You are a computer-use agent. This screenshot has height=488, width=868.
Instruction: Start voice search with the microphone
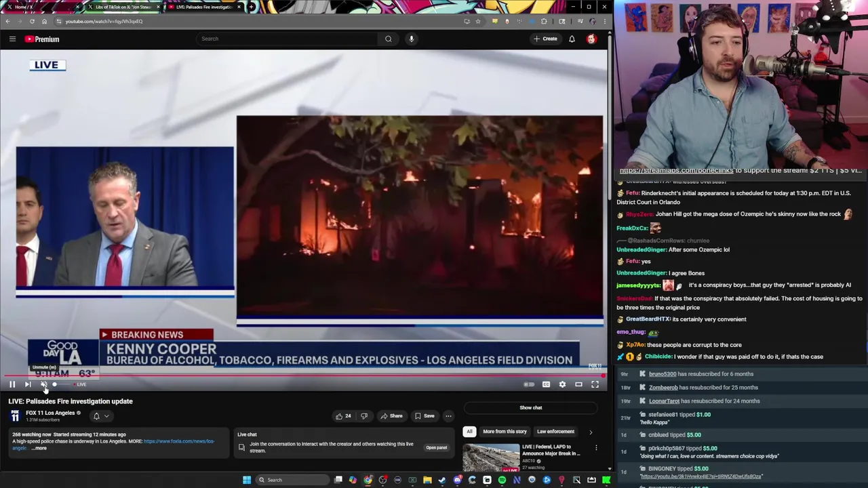(x=411, y=39)
